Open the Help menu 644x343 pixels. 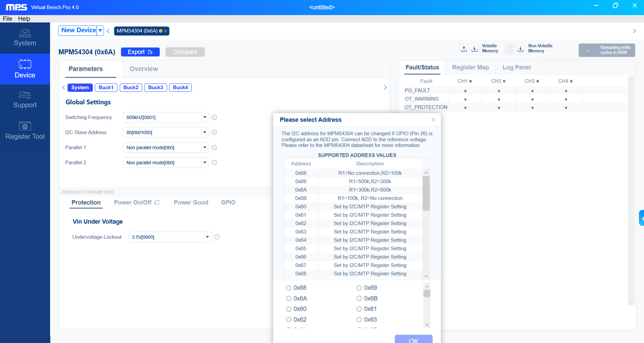[x=24, y=19]
